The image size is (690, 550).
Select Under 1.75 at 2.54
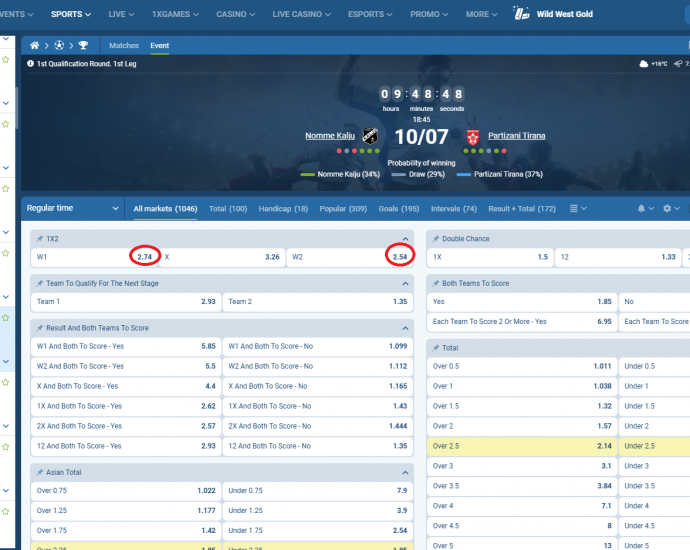[318, 531]
